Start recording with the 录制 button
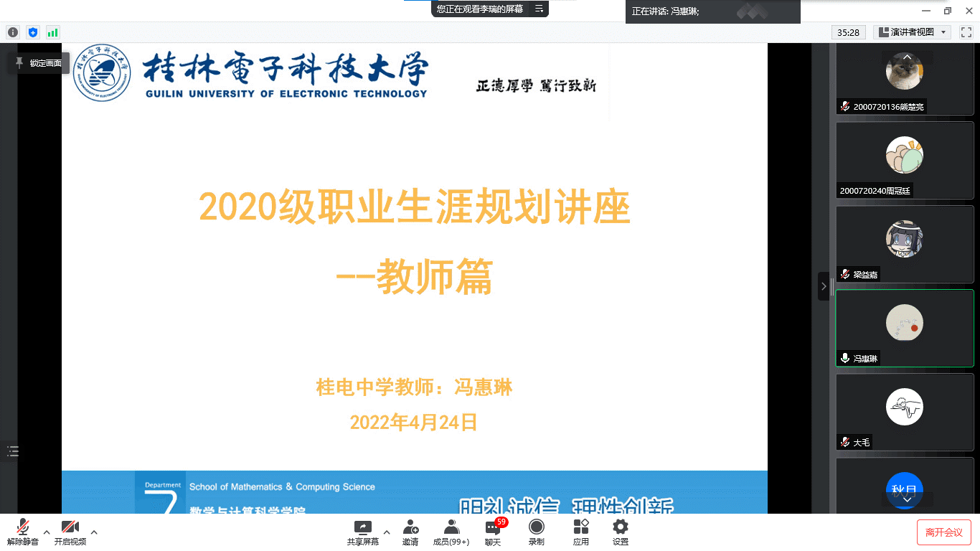Viewport: 980px width, 551px height. click(x=536, y=532)
